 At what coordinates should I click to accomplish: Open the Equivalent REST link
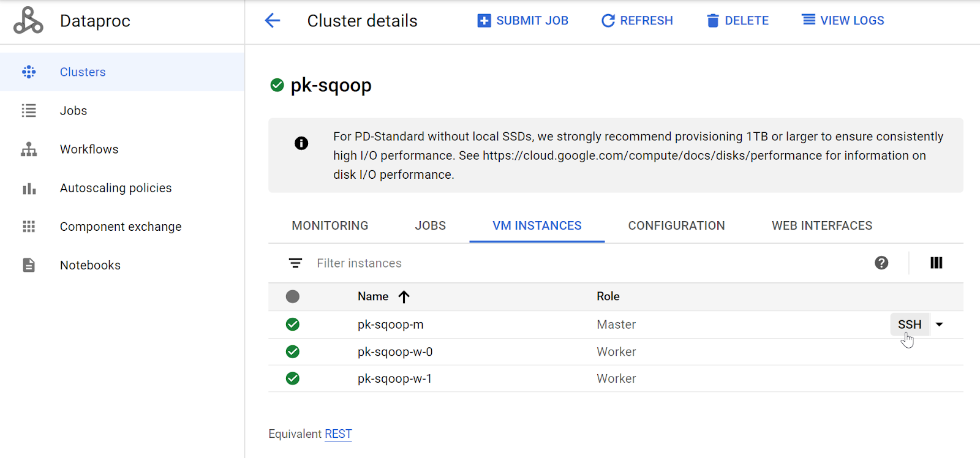(x=338, y=434)
